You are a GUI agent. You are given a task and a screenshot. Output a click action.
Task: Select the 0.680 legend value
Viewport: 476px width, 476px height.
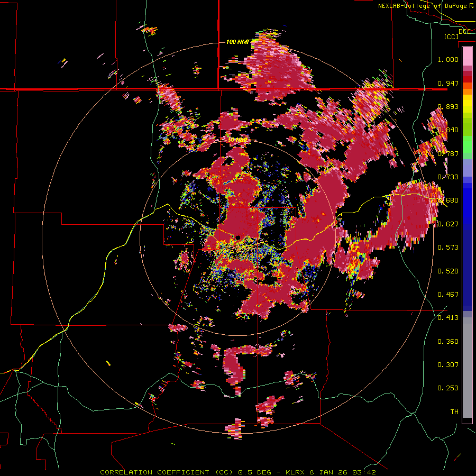pos(448,200)
